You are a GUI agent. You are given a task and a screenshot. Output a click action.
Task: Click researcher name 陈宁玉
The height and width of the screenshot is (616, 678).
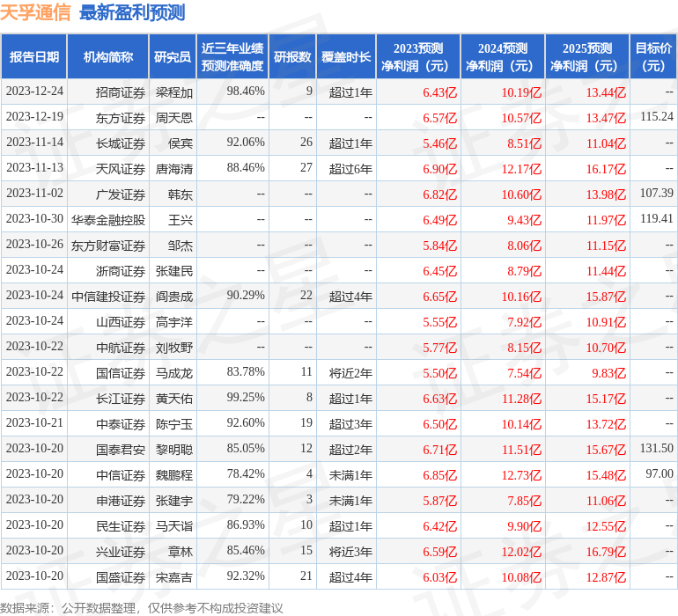pyautogui.click(x=174, y=424)
